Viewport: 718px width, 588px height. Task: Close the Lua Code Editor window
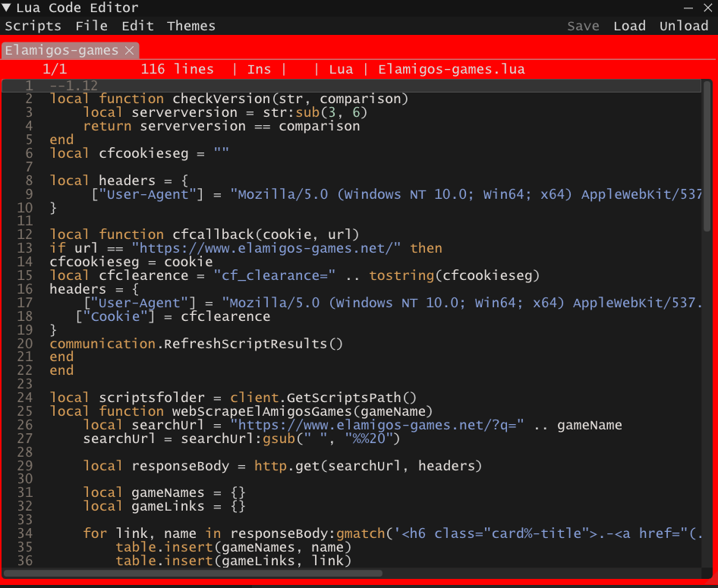pos(707,8)
